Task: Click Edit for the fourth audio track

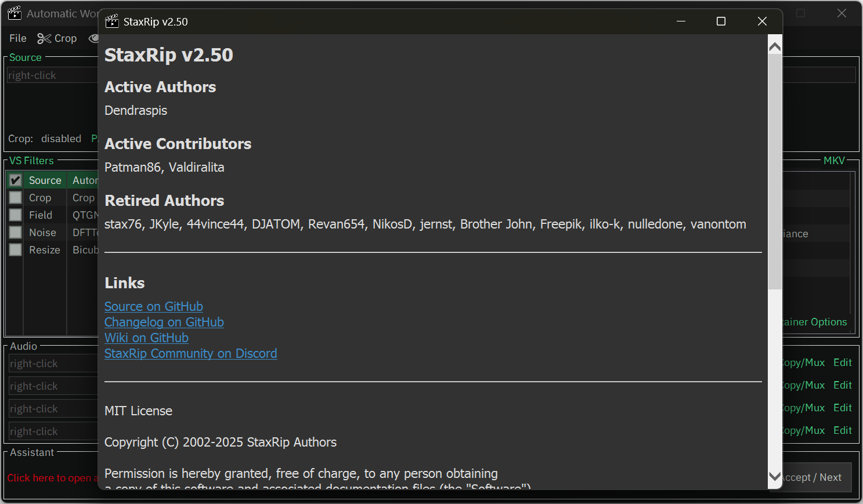Action: pos(843,430)
